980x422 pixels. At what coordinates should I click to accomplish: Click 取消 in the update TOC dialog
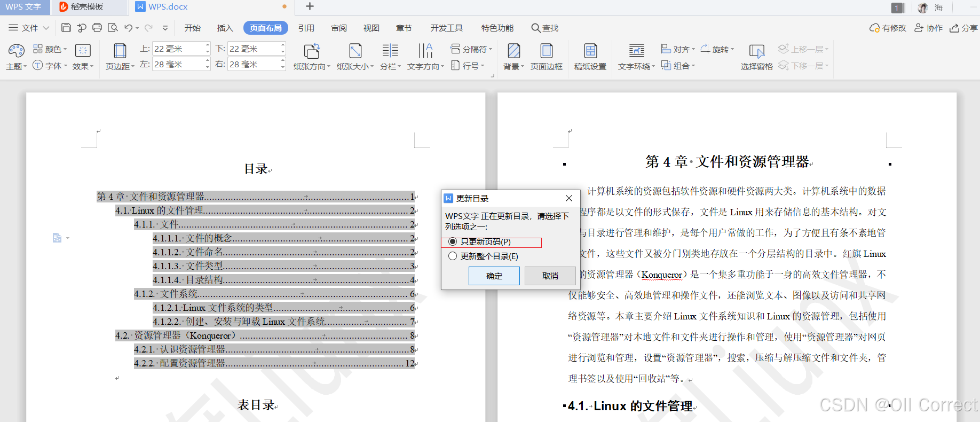[550, 276]
